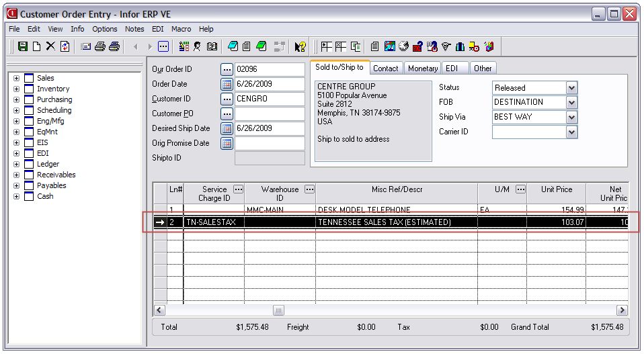Image resolution: width=644 pixels, height=354 pixels.
Task: Click the grid scroll right arrow
Action: coord(622,310)
